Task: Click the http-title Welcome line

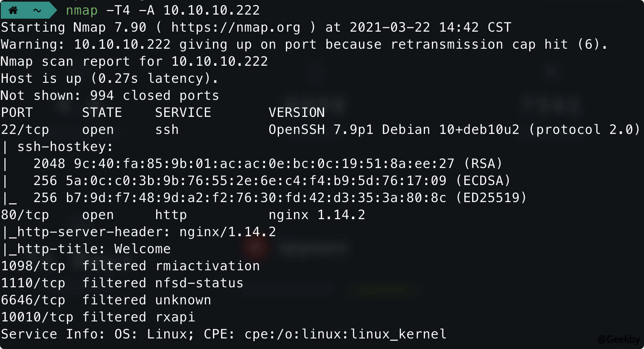Action: (86, 249)
